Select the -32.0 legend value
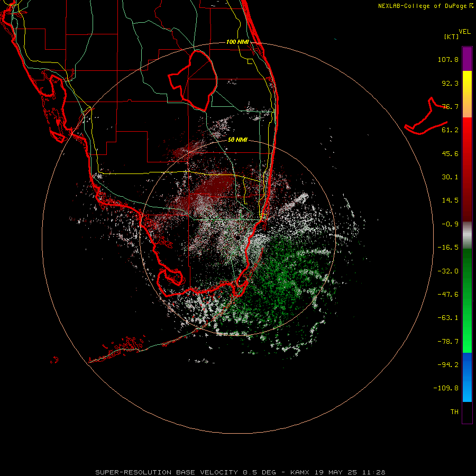The height and width of the screenshot is (476, 476). coord(448,271)
